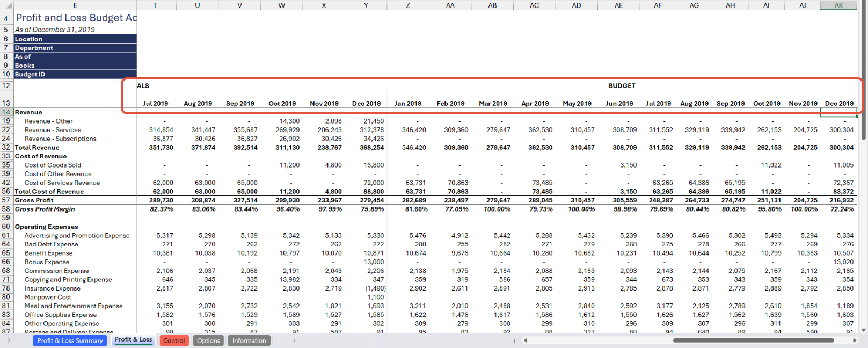This screenshot has width=868, height=348.
Task: Select the cell with value 14,300
Action: tap(289, 121)
